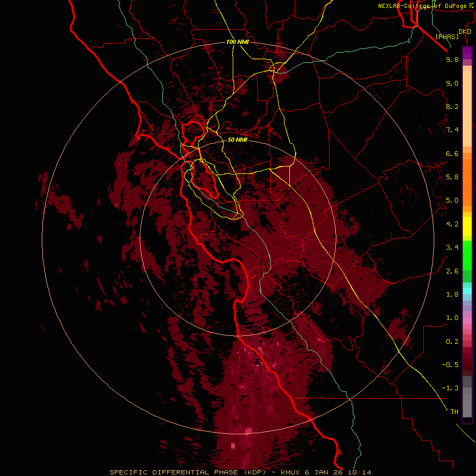
Task: Click the 1.8 legend value
Action: (x=452, y=295)
